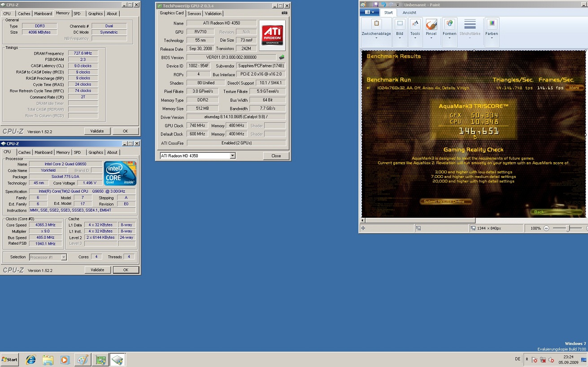Open the About tab in upper CPU-Z window

click(112, 13)
